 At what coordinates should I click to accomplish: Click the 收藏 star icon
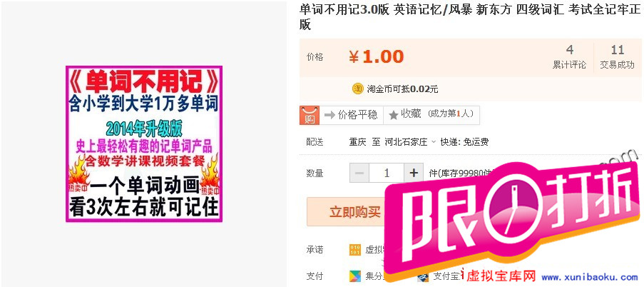[x=394, y=116]
